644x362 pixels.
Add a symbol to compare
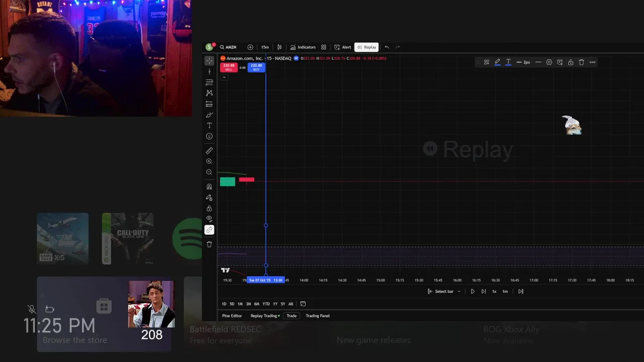click(250, 47)
